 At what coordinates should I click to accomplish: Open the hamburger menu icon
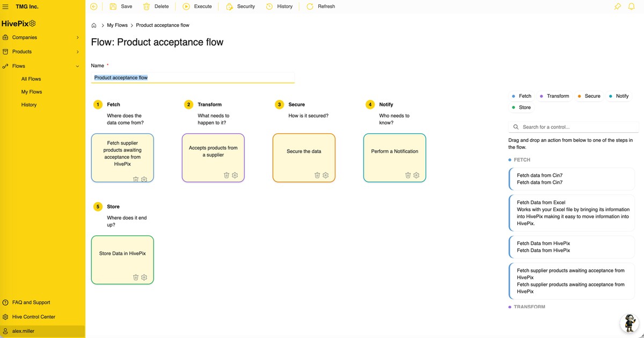click(6, 6)
